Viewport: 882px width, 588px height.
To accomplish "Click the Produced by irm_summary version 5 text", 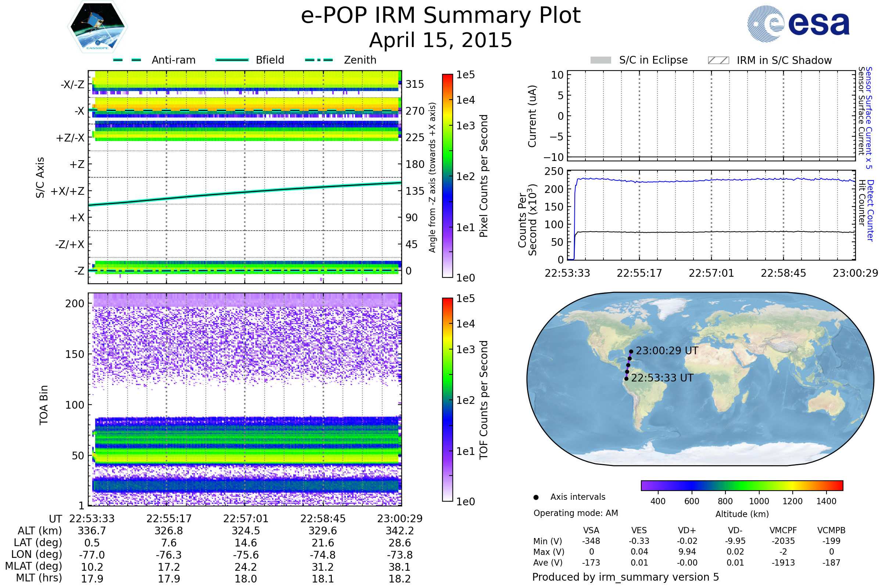I will coord(625,577).
